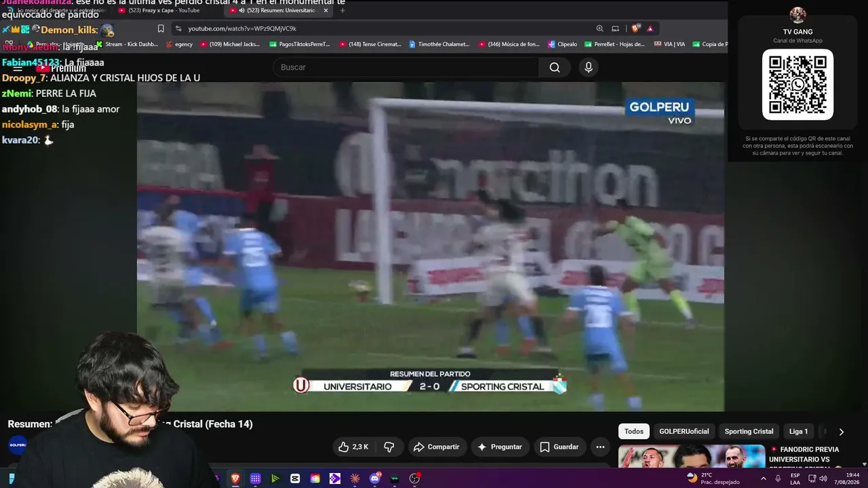868x488 pixels.
Task: Select the Todos filter chip
Action: (x=634, y=432)
